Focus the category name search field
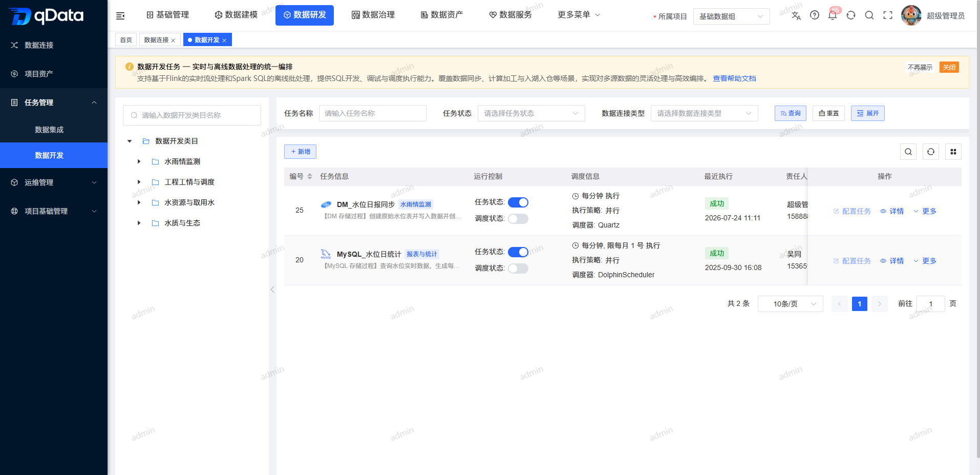980x475 pixels. coord(192,115)
